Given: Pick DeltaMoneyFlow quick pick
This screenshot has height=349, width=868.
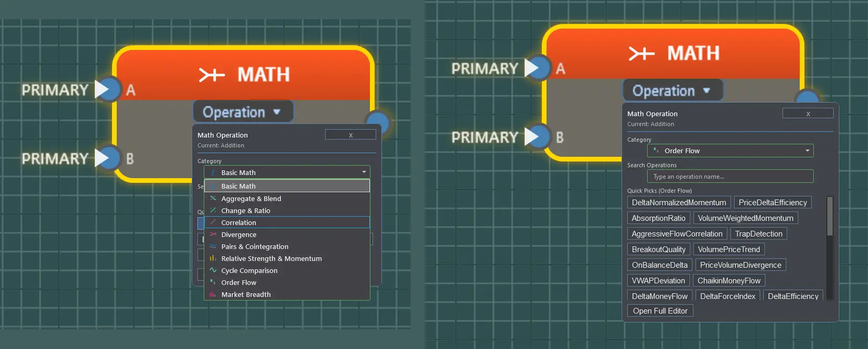Looking at the screenshot, I should click(660, 296).
